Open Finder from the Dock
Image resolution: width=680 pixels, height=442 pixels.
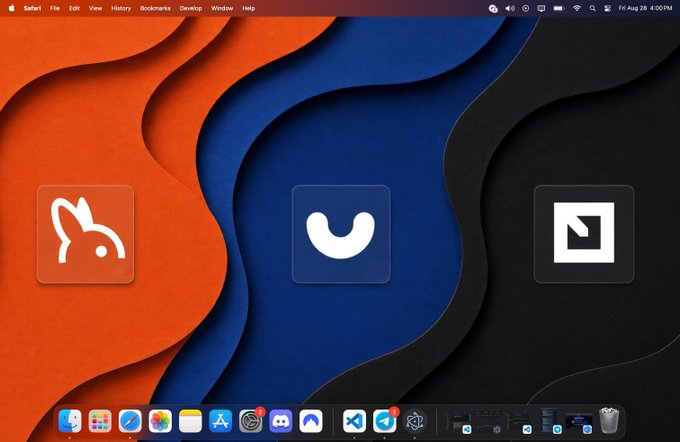click(x=70, y=421)
